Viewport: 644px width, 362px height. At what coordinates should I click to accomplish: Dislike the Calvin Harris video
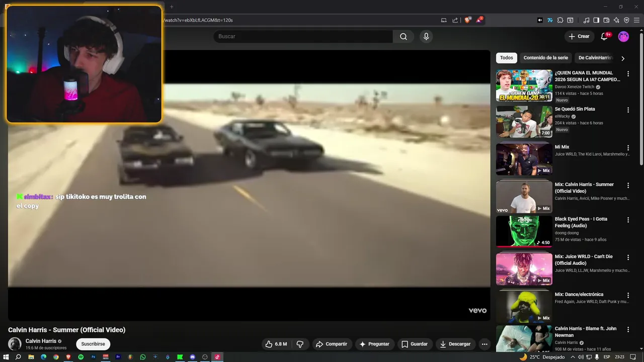click(x=300, y=344)
